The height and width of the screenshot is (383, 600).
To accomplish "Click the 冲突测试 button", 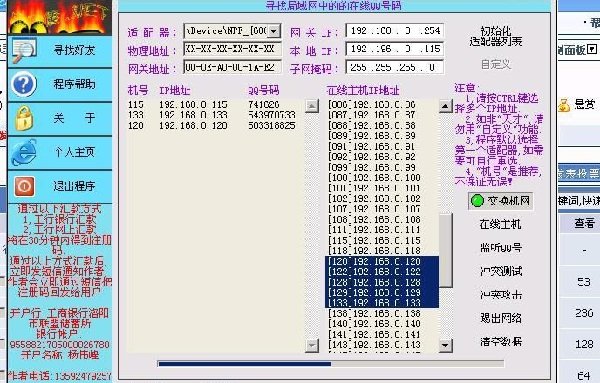I will (x=501, y=271).
